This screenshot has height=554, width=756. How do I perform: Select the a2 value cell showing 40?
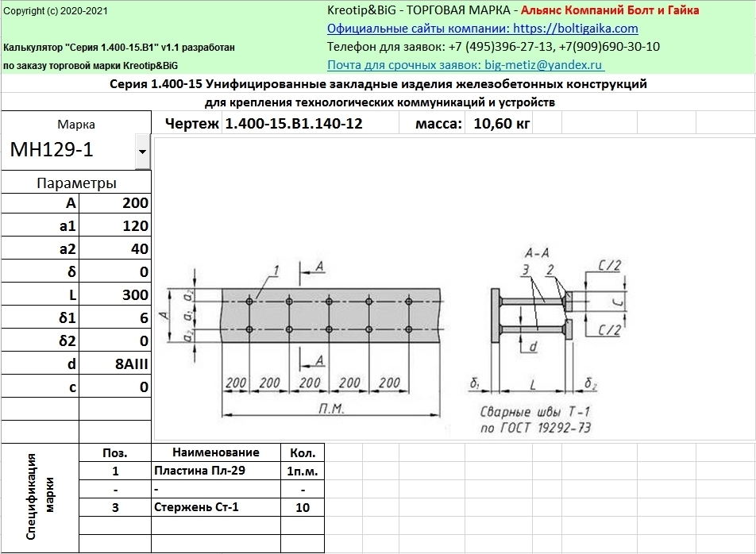[115, 248]
